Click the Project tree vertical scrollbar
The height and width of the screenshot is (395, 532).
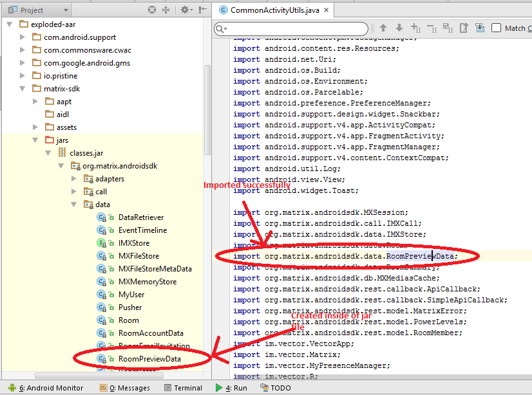click(207, 110)
